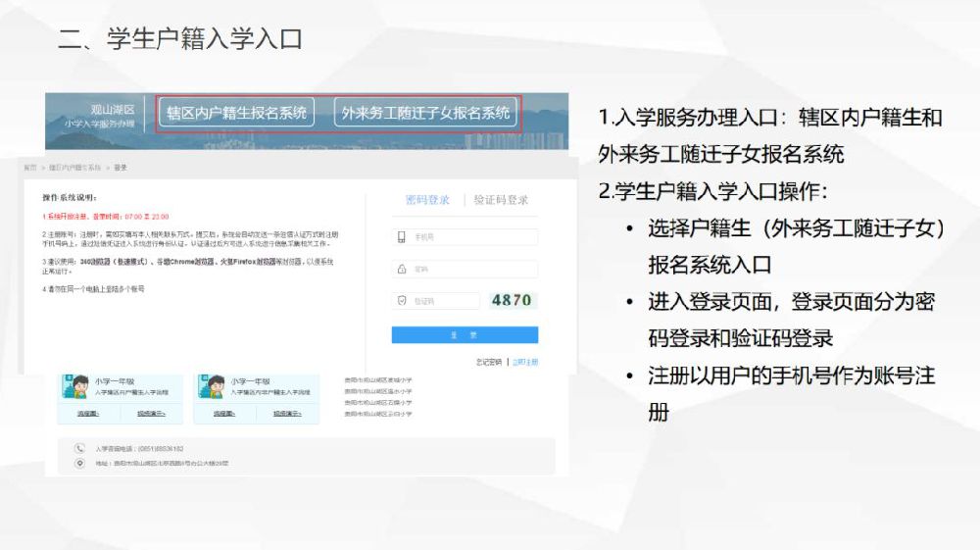Click the student avatar on 非户籍生入学流程 card
This screenshot has width=980, height=550.
[212, 386]
